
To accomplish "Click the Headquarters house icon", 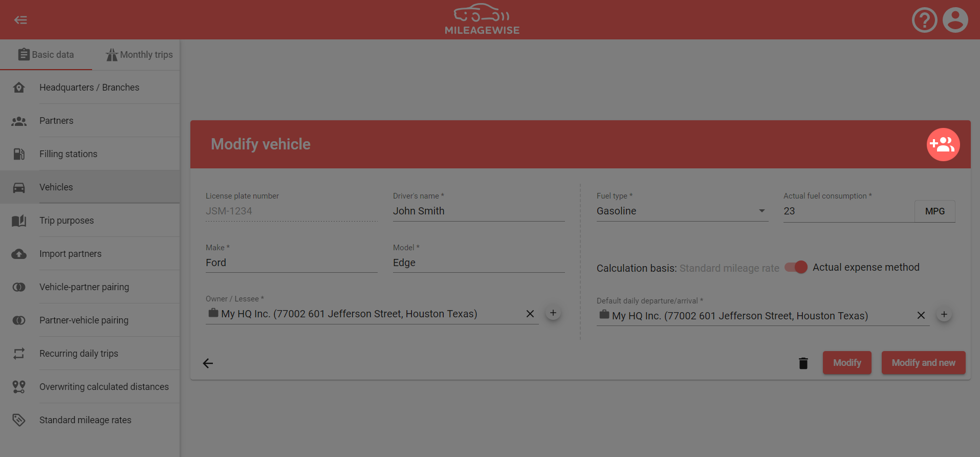I will click(x=19, y=88).
